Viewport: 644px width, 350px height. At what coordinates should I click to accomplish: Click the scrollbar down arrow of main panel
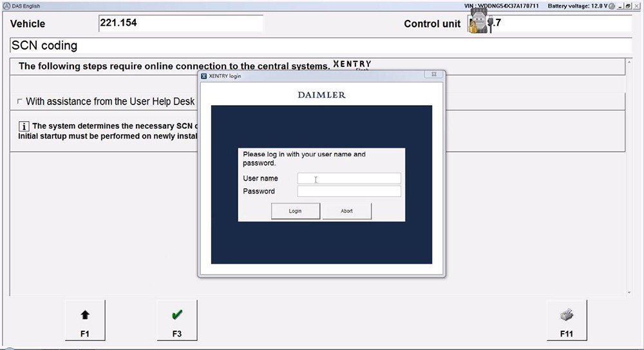pos(629,293)
